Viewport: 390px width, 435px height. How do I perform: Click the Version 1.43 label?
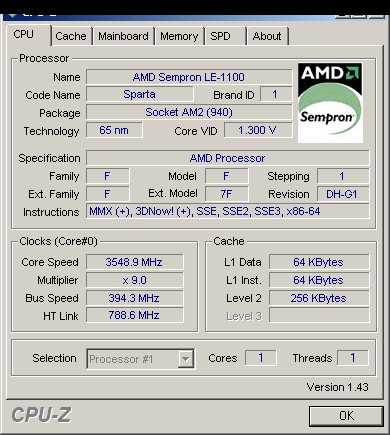pos(337,387)
